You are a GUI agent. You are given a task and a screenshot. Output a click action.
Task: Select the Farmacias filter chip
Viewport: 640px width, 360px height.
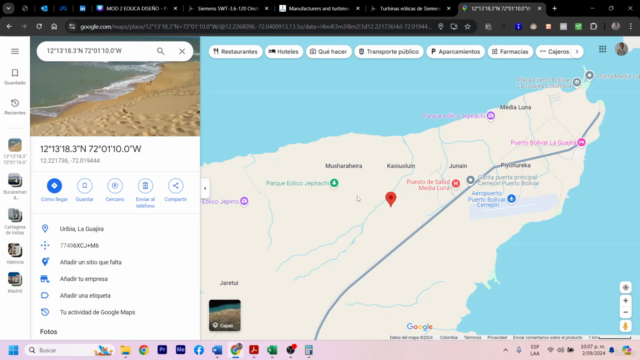[510, 51]
